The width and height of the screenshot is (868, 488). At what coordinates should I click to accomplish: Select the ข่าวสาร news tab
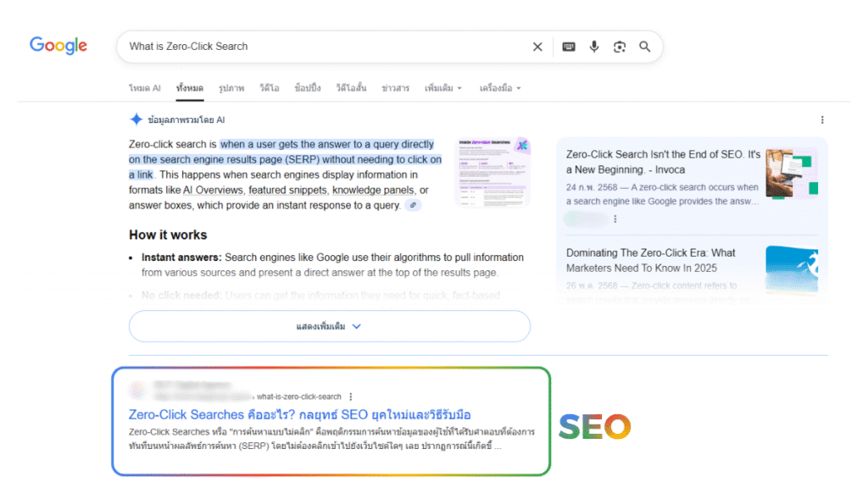pyautogui.click(x=395, y=88)
